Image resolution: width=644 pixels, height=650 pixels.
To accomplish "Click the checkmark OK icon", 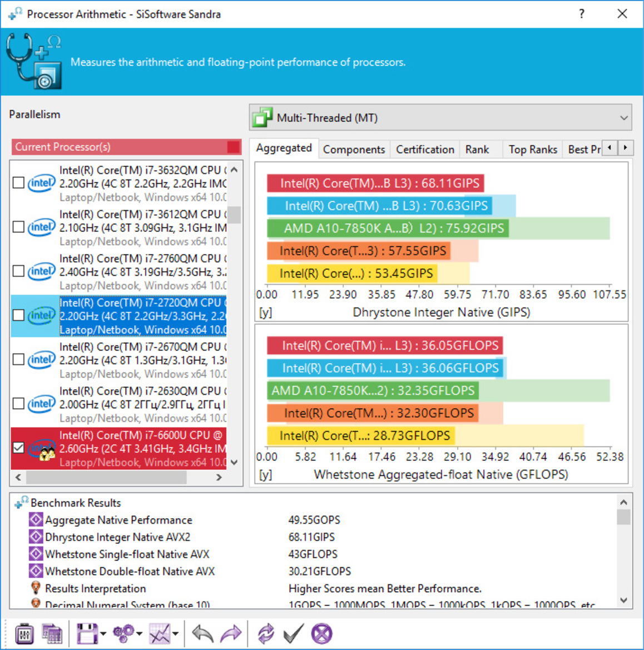I will [x=294, y=634].
